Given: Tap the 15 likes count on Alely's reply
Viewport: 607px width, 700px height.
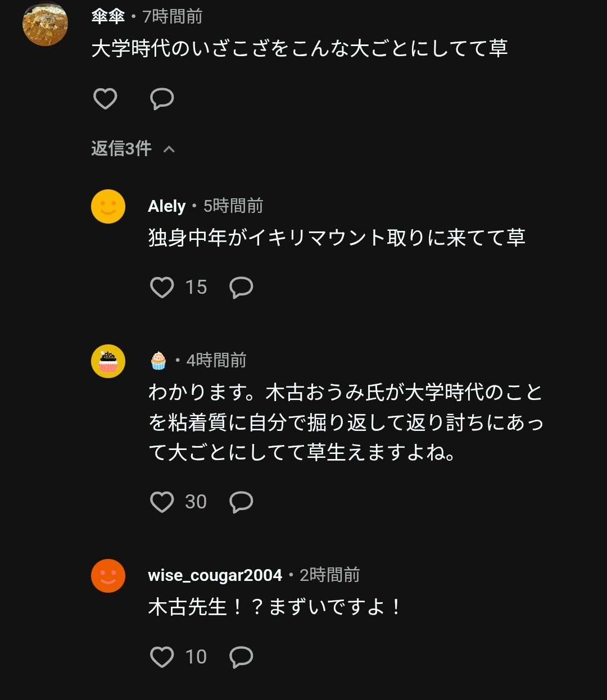Looking at the screenshot, I should (x=196, y=288).
